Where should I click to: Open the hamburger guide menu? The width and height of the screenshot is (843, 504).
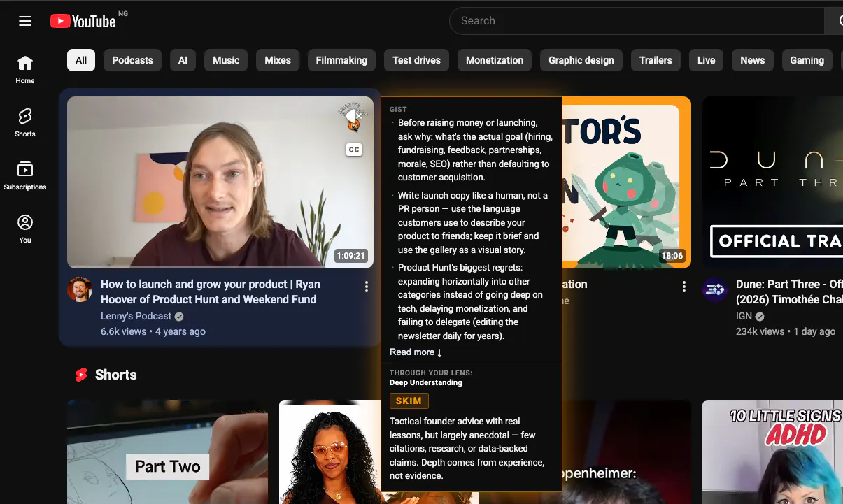click(x=25, y=21)
